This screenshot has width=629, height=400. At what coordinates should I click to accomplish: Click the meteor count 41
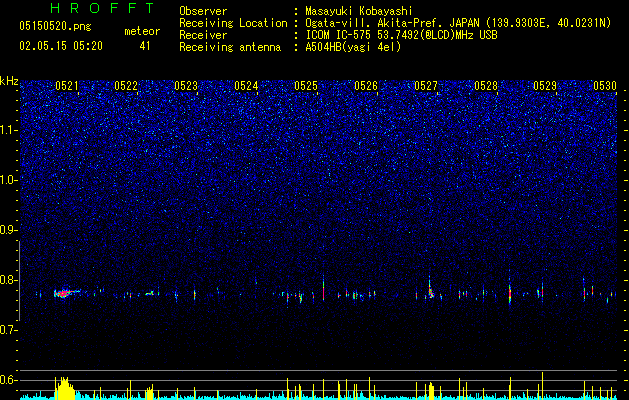[x=145, y=46]
